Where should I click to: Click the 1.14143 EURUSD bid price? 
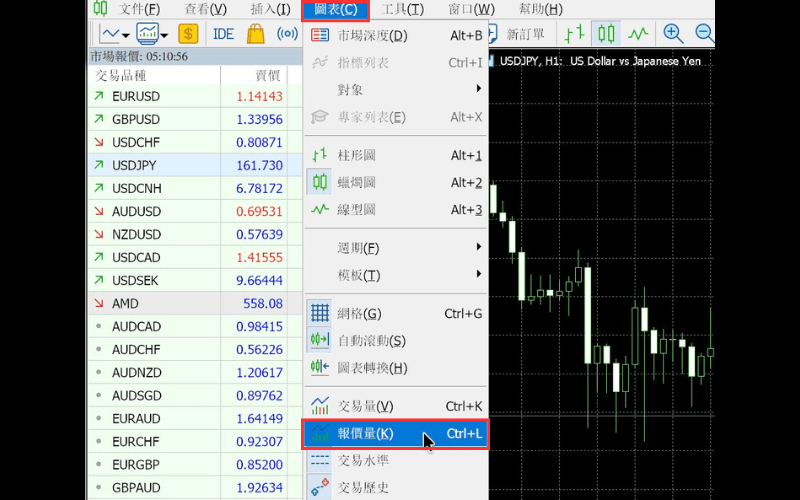(x=259, y=96)
